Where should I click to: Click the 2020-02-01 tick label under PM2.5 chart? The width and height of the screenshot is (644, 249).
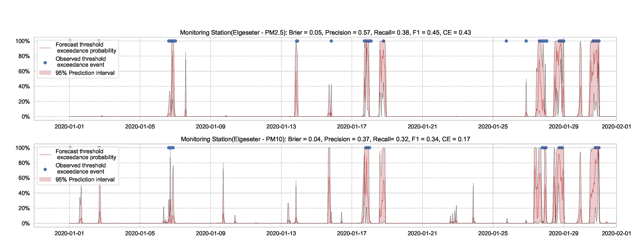616,127
